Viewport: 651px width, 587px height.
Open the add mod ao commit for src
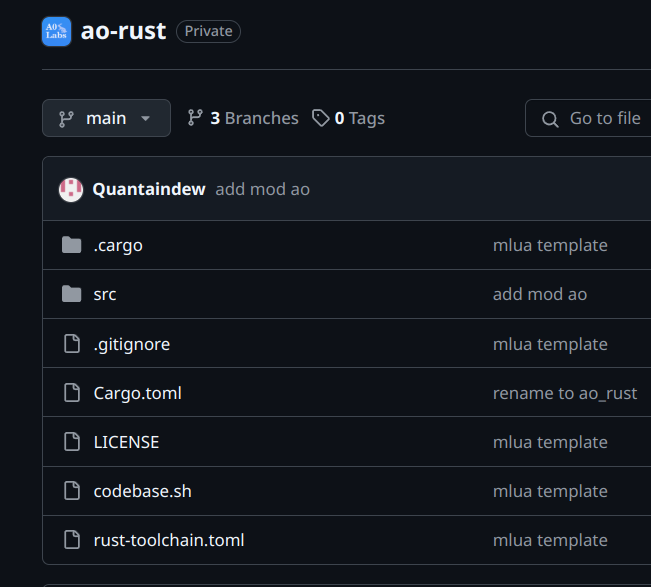(x=540, y=294)
